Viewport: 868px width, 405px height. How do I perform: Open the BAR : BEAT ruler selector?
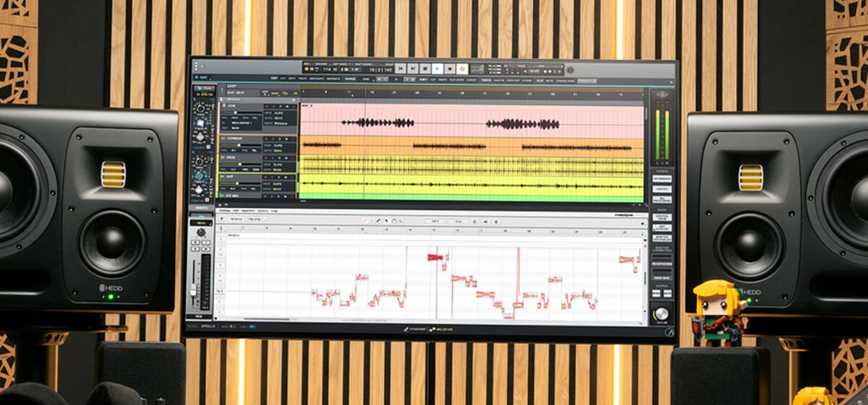[x=235, y=93]
